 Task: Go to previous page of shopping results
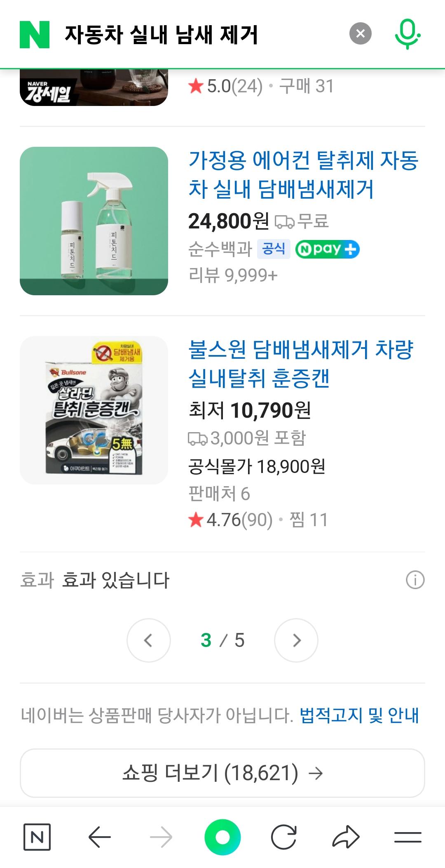(x=149, y=640)
